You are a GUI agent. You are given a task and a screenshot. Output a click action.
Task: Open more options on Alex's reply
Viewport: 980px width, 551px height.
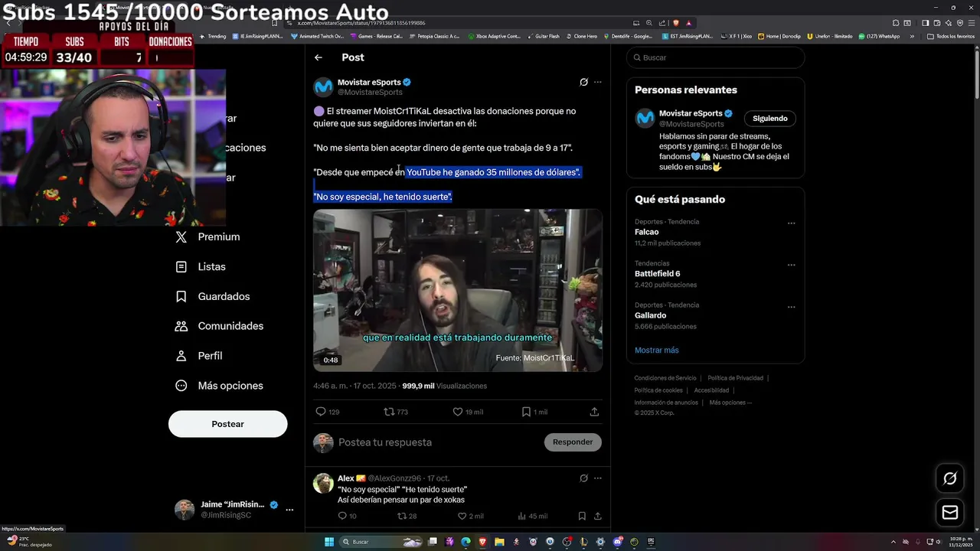pos(598,478)
